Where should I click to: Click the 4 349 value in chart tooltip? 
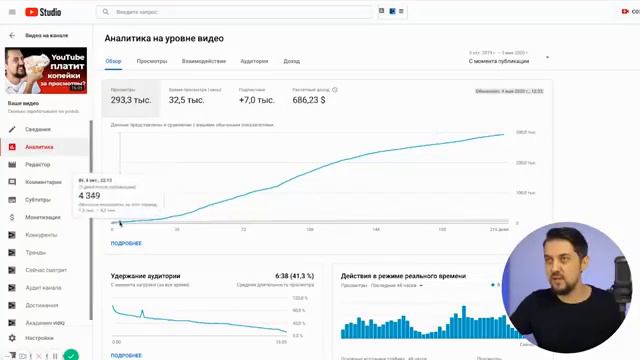(89, 196)
